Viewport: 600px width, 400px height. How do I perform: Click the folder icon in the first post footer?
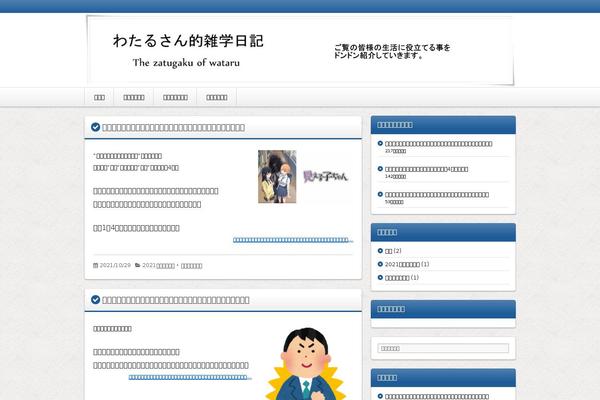pyautogui.click(x=137, y=265)
